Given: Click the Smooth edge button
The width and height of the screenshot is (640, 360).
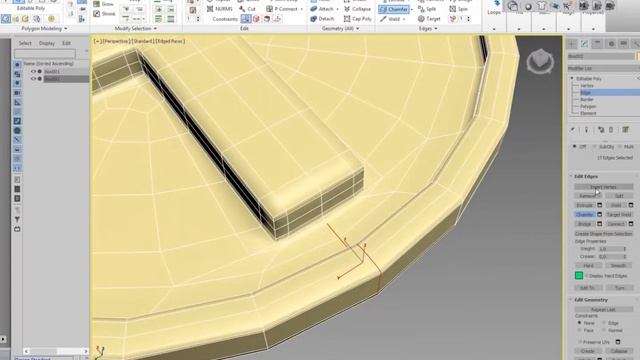Looking at the screenshot, I should (x=619, y=266).
